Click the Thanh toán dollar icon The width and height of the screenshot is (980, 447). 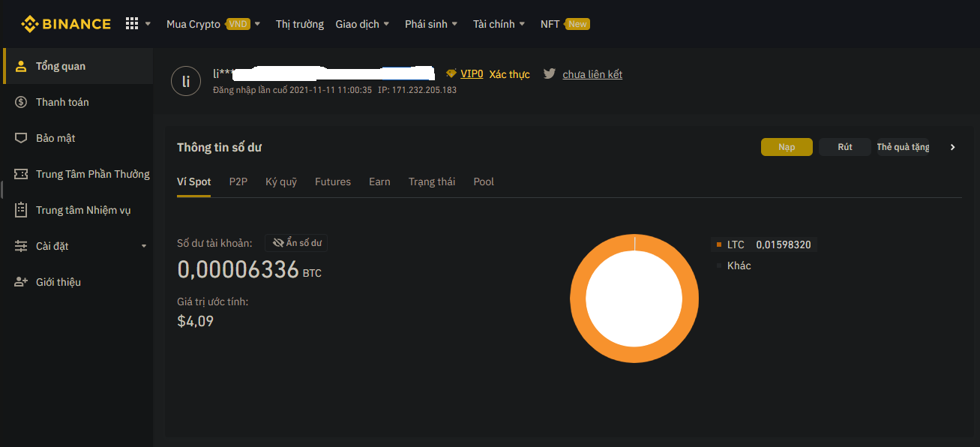21,102
